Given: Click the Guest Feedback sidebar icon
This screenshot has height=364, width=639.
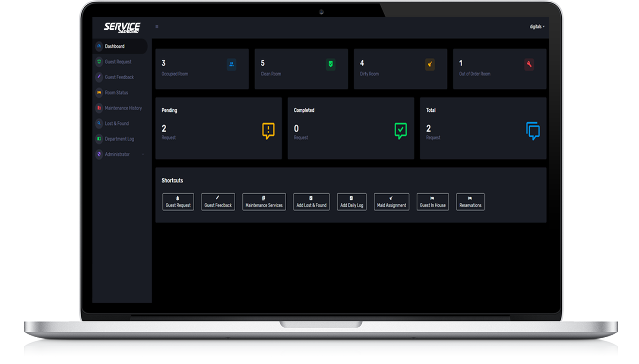Looking at the screenshot, I should [x=99, y=77].
